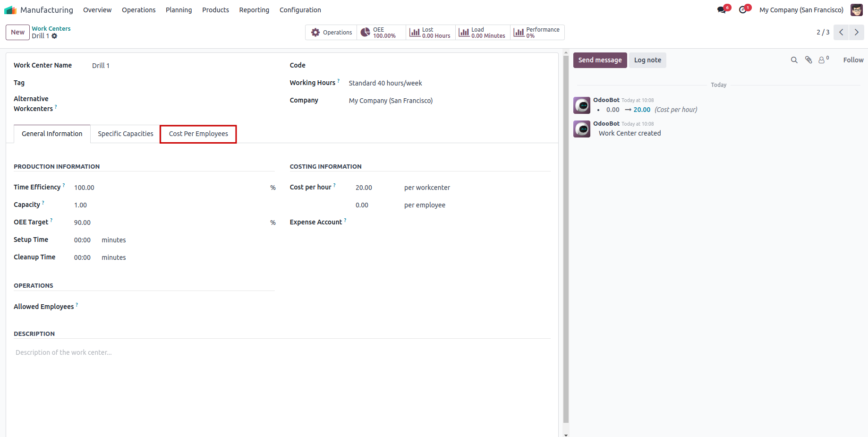Click the pager counter 2 / 3
Screen dimensions: 868x437
[x=823, y=32]
